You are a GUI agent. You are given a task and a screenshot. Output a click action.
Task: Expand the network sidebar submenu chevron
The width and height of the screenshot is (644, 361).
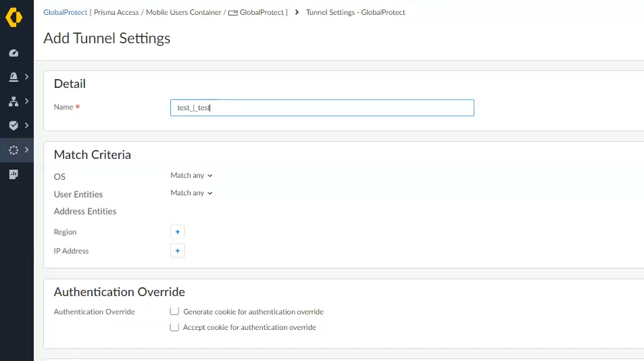(x=26, y=101)
